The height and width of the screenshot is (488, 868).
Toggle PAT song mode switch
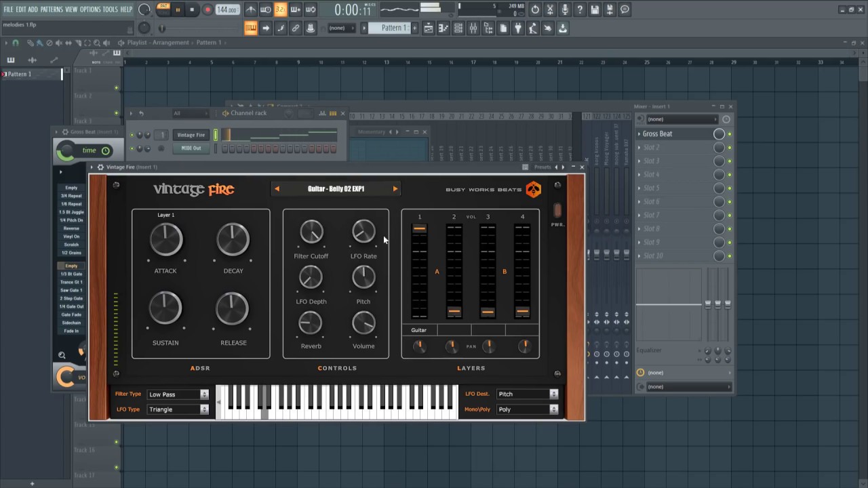coord(163,9)
